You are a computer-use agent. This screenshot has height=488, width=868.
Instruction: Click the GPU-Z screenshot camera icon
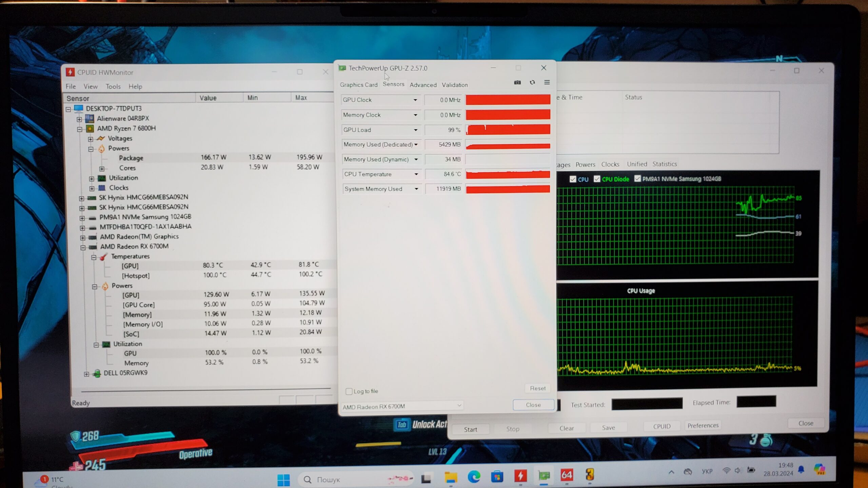pyautogui.click(x=517, y=82)
